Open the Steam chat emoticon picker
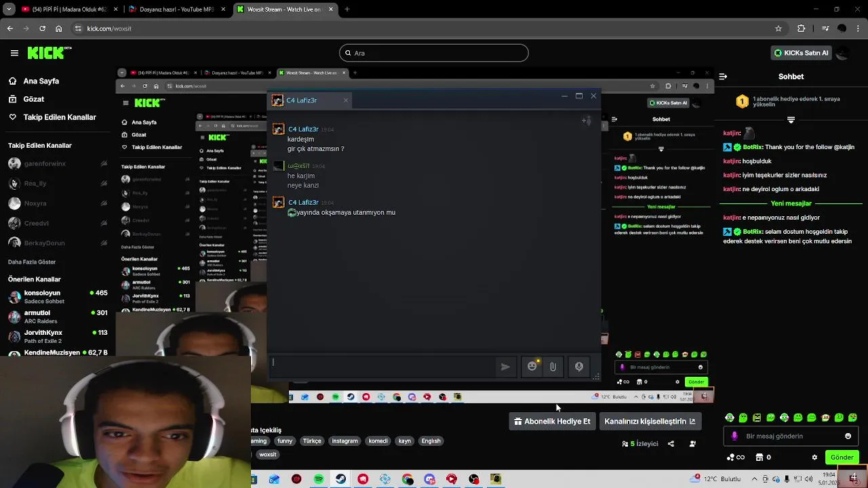 click(532, 367)
